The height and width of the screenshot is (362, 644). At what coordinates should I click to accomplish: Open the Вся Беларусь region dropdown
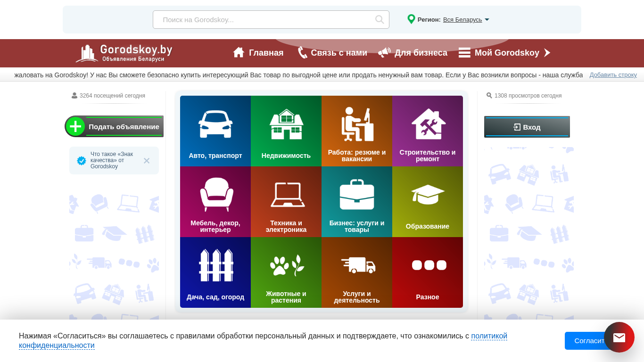(x=466, y=19)
